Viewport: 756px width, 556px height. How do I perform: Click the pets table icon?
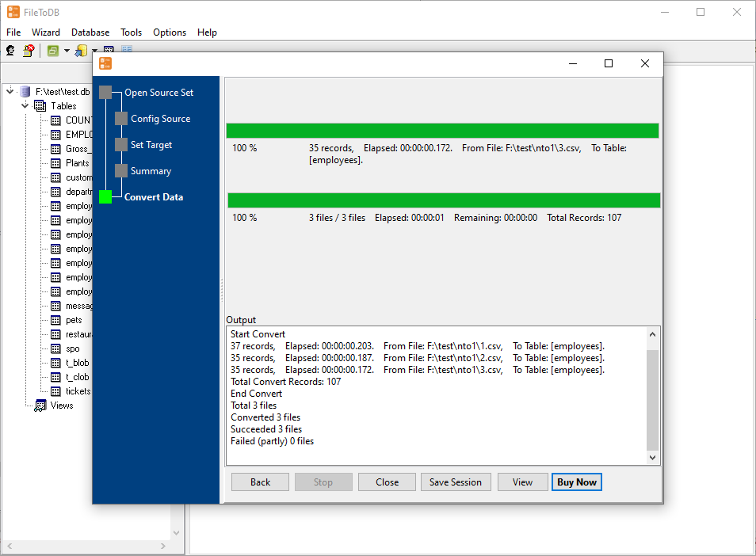point(55,320)
